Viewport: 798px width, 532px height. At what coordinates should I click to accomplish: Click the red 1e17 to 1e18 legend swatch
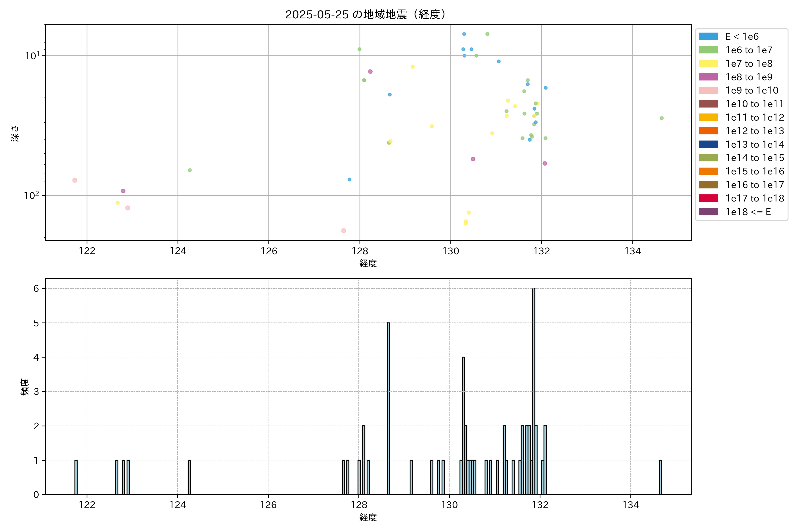tap(708, 198)
